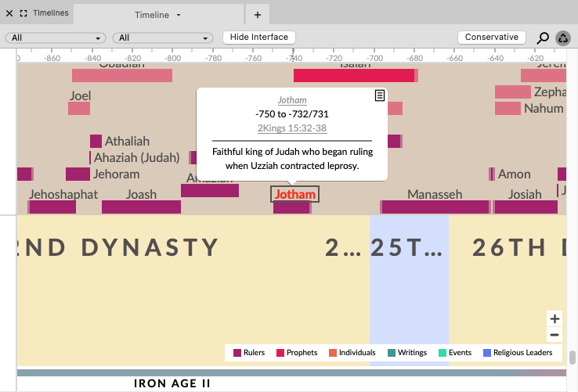Select the Manasseh bar on the timeline

tap(435, 207)
